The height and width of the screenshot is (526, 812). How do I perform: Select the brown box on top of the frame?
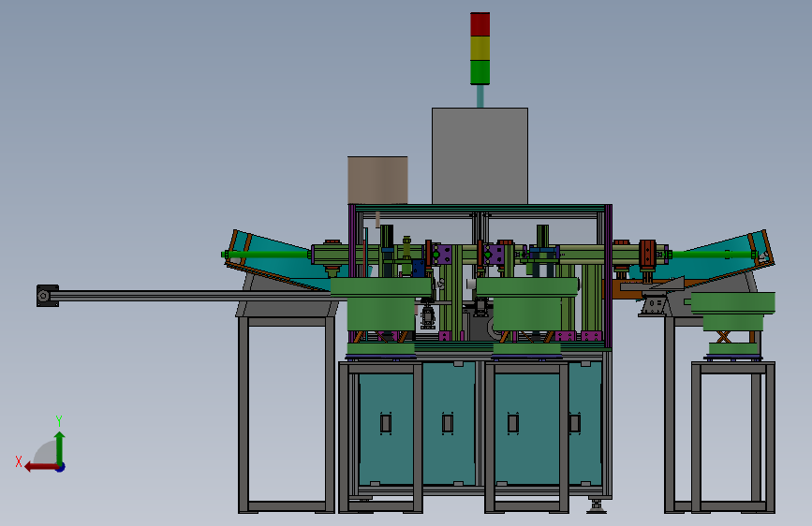(x=377, y=180)
